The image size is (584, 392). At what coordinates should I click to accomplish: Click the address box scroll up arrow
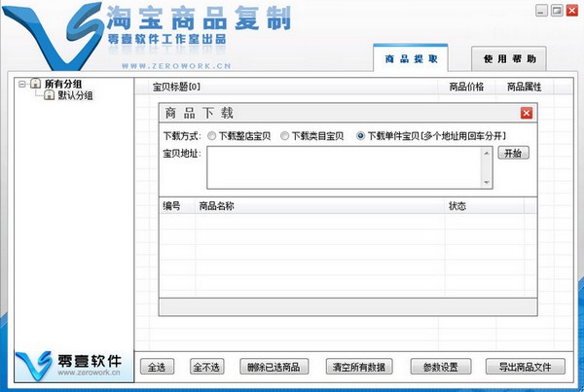[x=487, y=153]
